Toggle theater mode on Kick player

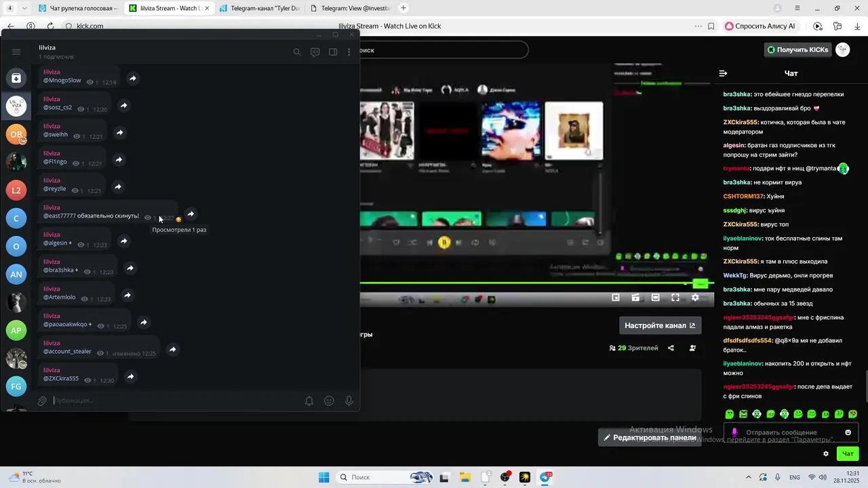pyautogui.click(x=655, y=298)
